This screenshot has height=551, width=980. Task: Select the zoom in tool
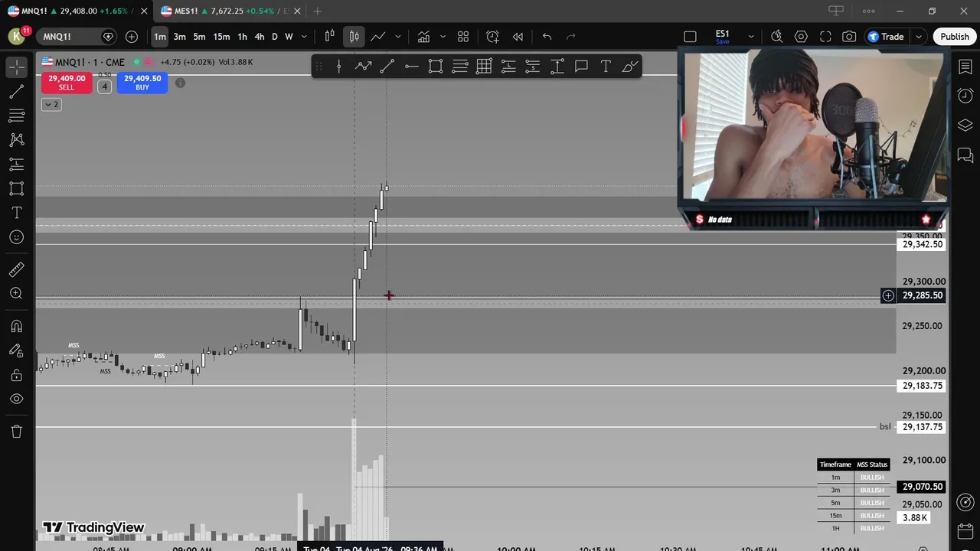(x=16, y=294)
